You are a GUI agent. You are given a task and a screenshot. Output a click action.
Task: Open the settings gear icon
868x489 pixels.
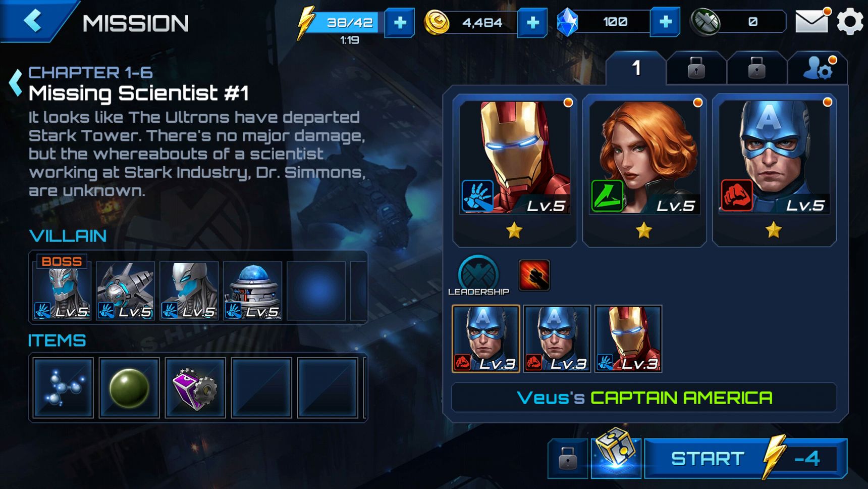(850, 22)
